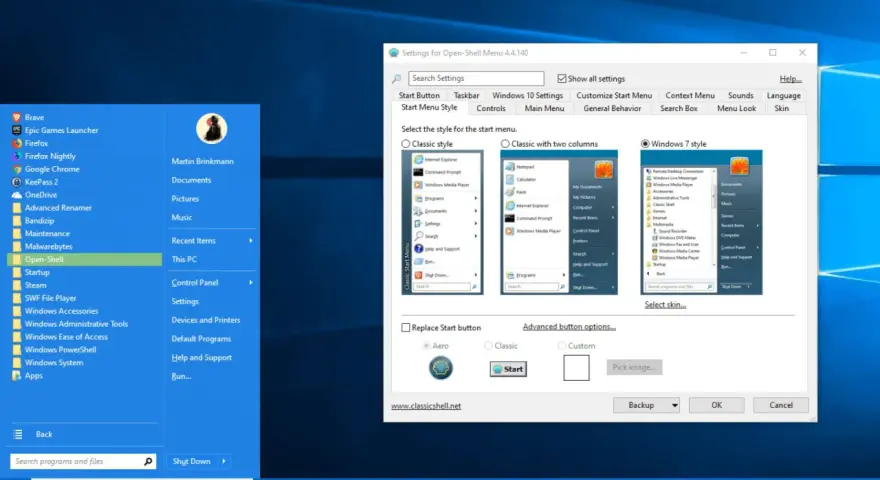Click the Apps icon in program list

coord(17,376)
